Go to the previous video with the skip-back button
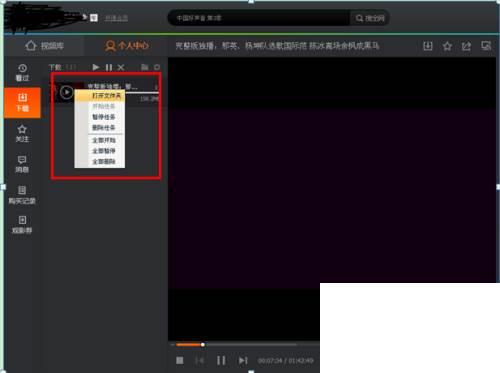This screenshot has width=500, height=373. (x=199, y=361)
